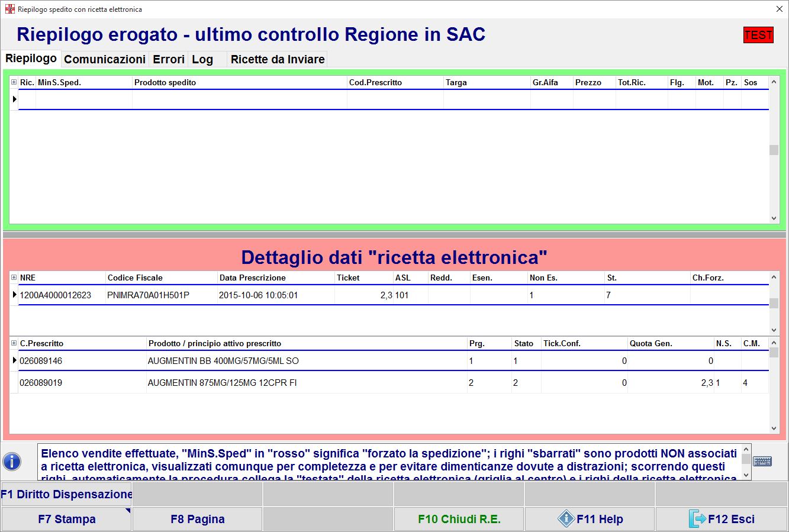Expand the NRE grid column selector
This screenshot has height=532, width=789.
[x=14, y=278]
